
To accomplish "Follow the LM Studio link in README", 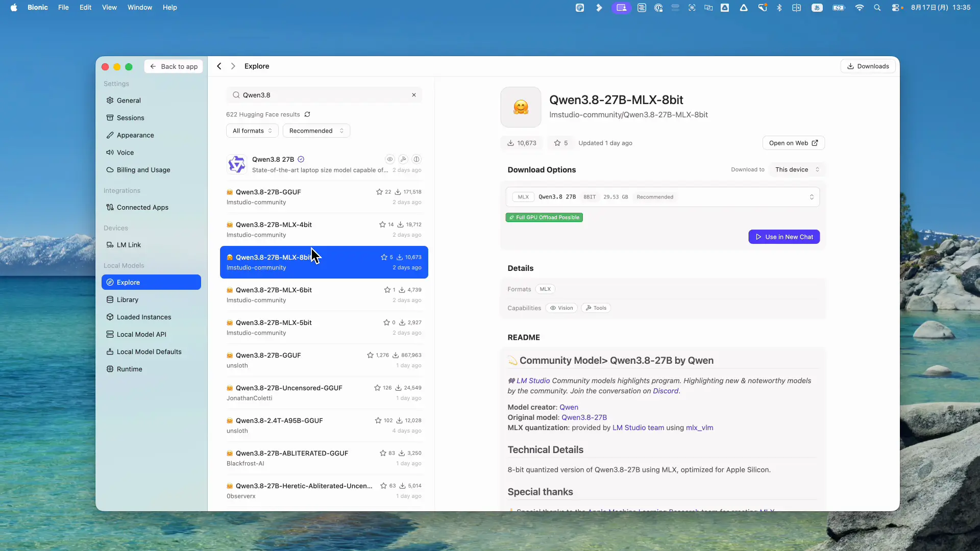I will click(x=533, y=381).
